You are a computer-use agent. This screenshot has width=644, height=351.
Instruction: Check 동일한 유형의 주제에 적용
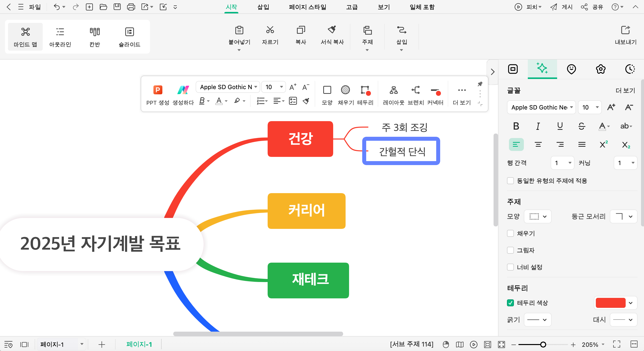point(510,181)
